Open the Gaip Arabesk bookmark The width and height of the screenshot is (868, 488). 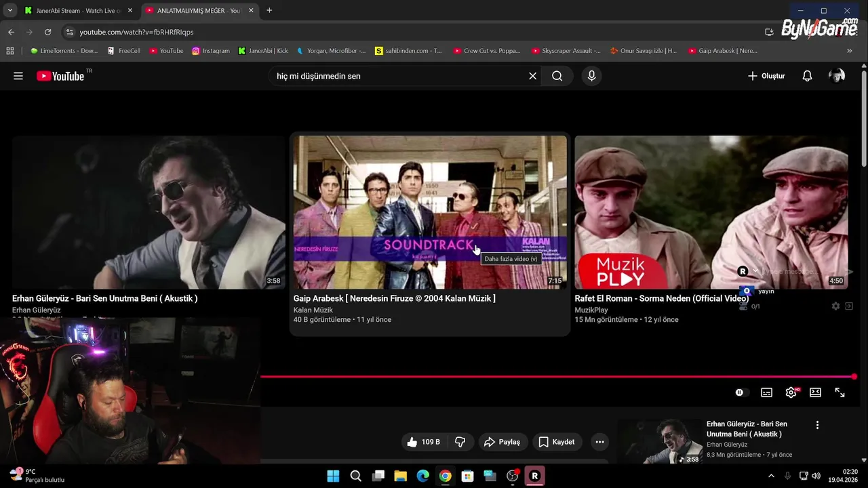[723, 51]
